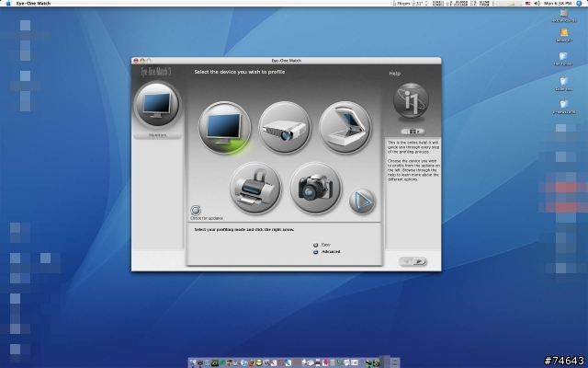Choose the Advanced profiling mode
Image resolution: width=588 pixels, height=368 pixels.
[x=315, y=252]
